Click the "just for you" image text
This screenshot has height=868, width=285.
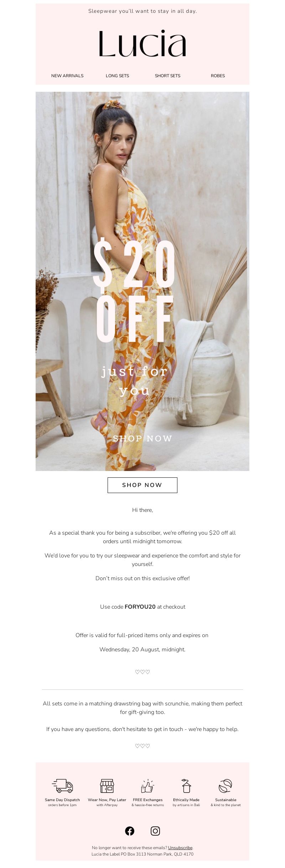[135, 381]
